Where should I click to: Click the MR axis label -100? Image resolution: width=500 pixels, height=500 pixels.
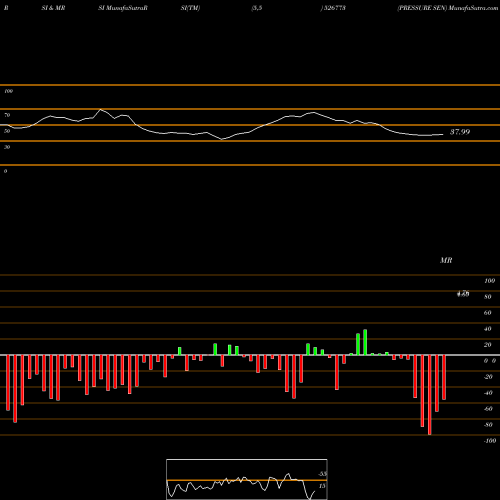tap(490, 441)
